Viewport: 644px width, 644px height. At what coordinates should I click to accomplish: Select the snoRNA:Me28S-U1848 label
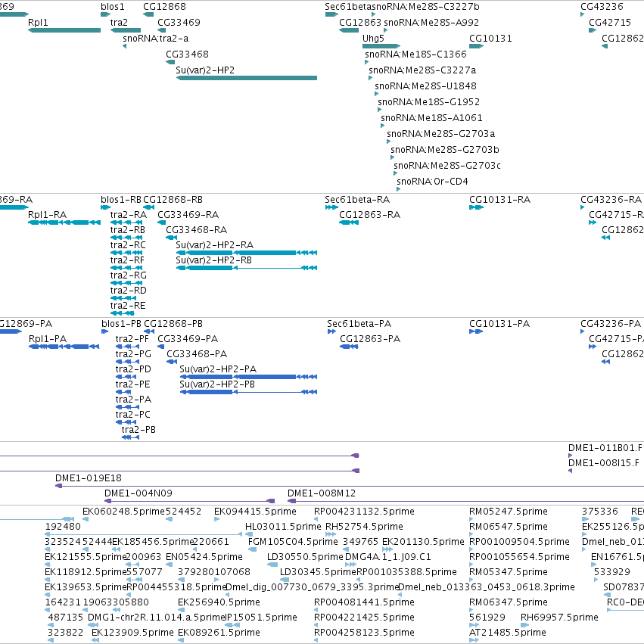click(425, 86)
